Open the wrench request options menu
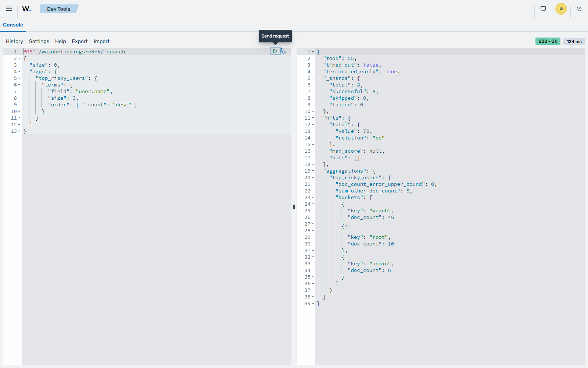Screen dimensions: 588x368 point(283,51)
